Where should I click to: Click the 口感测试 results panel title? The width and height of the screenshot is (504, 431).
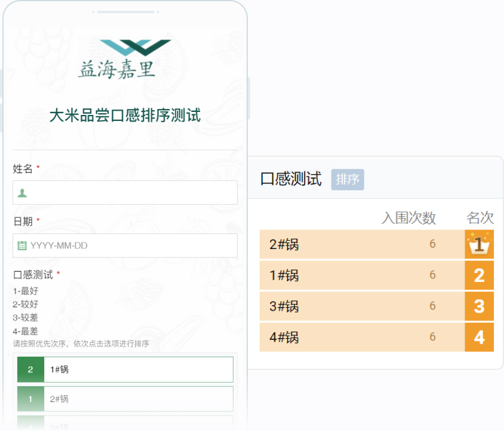click(x=291, y=179)
